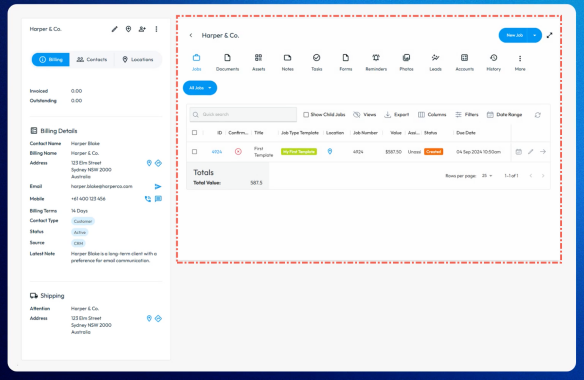Go to next page of jobs
This screenshot has width=584, height=380.
[x=543, y=176]
